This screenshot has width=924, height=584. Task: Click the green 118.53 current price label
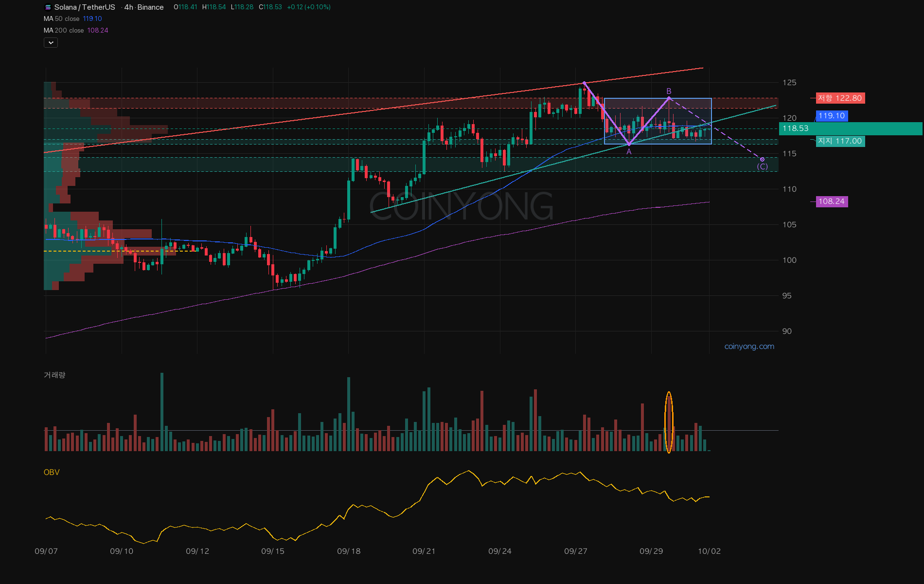pyautogui.click(x=851, y=128)
